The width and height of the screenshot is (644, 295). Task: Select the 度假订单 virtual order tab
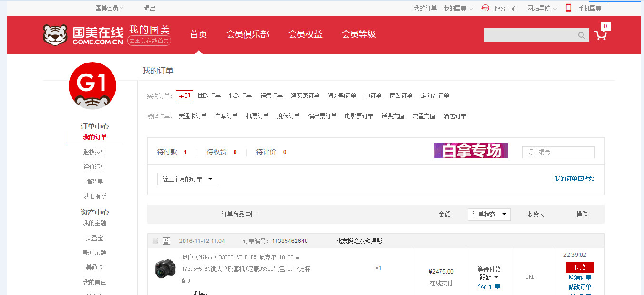coord(289,116)
